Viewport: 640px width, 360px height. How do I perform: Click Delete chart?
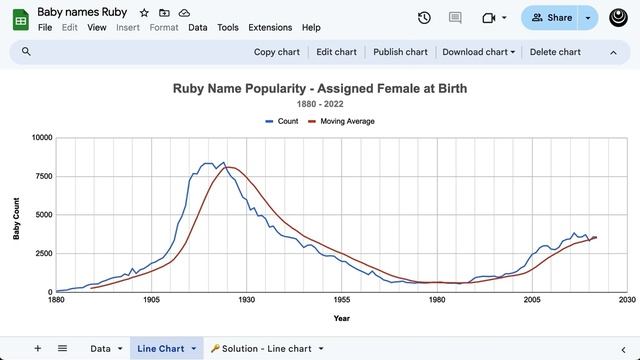click(555, 52)
